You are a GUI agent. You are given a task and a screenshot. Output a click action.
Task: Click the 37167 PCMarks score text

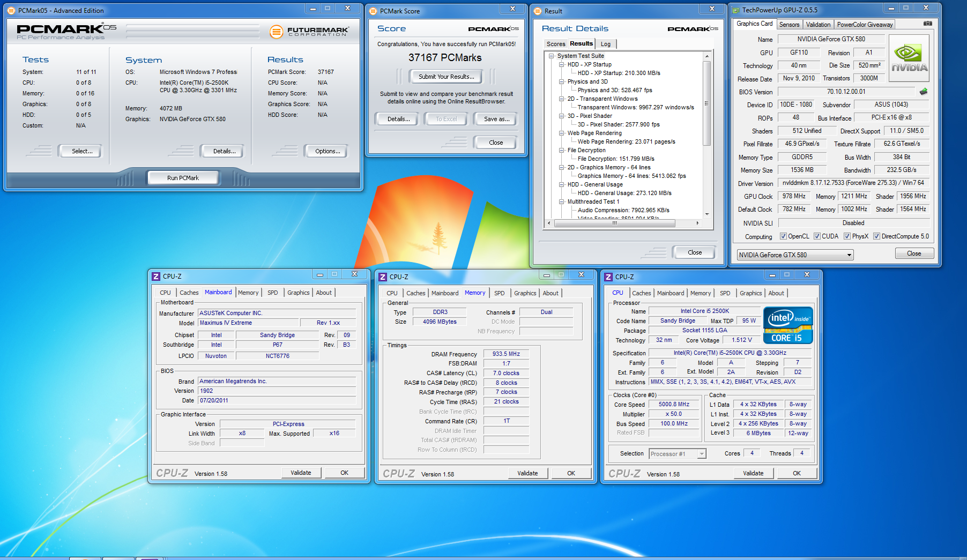pyautogui.click(x=445, y=57)
